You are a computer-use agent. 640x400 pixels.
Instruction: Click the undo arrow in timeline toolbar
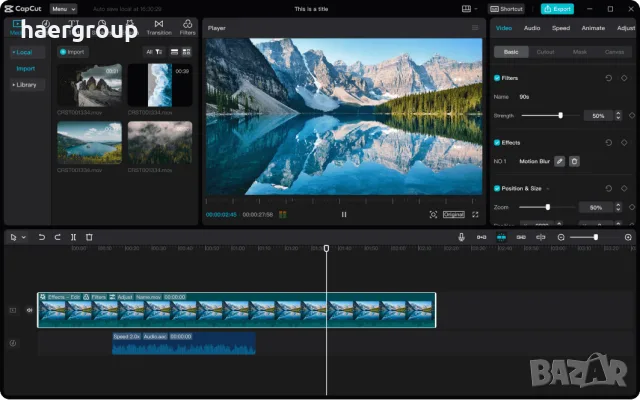click(x=41, y=237)
